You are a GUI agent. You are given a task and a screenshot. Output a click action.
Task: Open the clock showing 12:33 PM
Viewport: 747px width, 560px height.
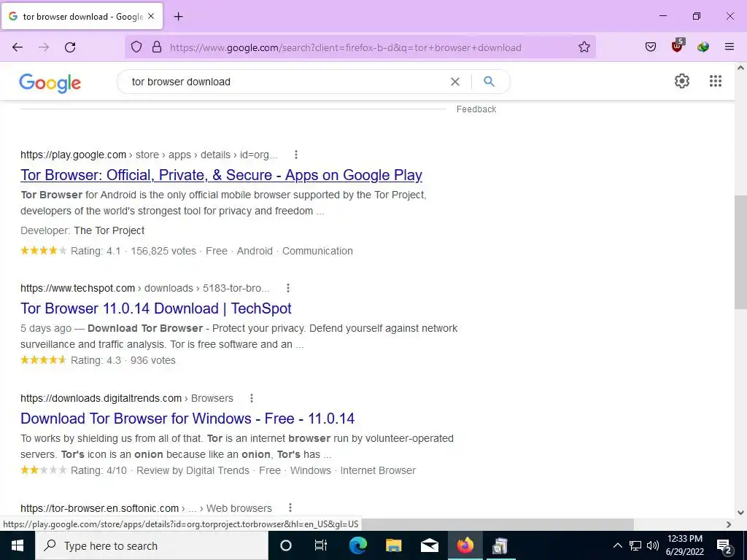tap(685, 545)
